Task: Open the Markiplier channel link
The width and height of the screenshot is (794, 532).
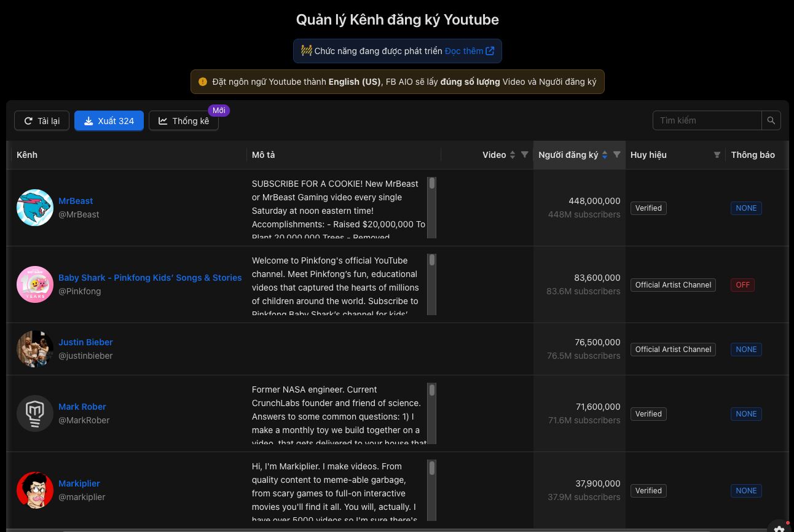Action: (79, 483)
